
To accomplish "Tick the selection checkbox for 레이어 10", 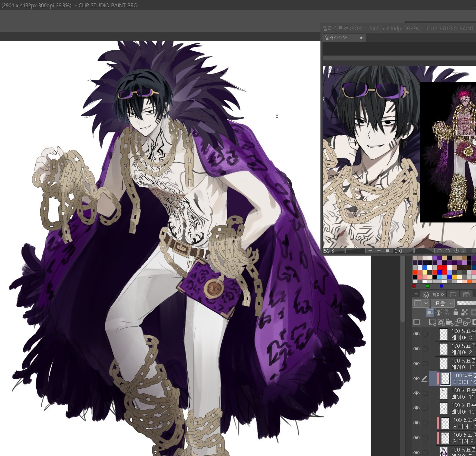I will click(x=425, y=408).
